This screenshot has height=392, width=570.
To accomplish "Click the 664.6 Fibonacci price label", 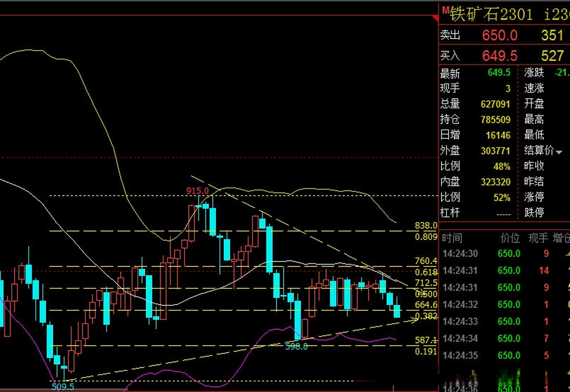I will point(426,305).
